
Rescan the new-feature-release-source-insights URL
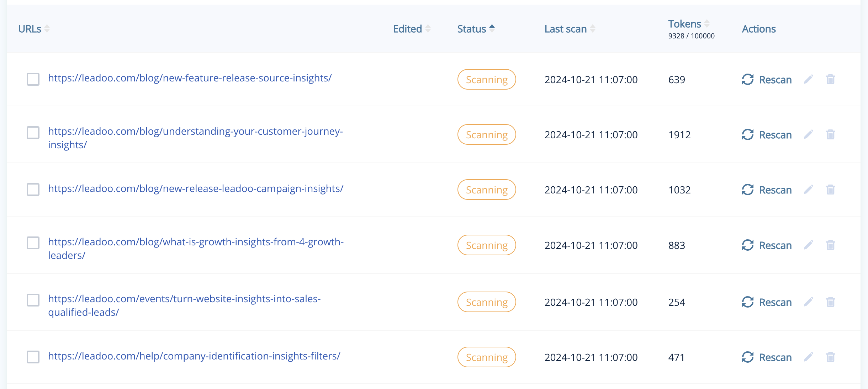(x=767, y=79)
